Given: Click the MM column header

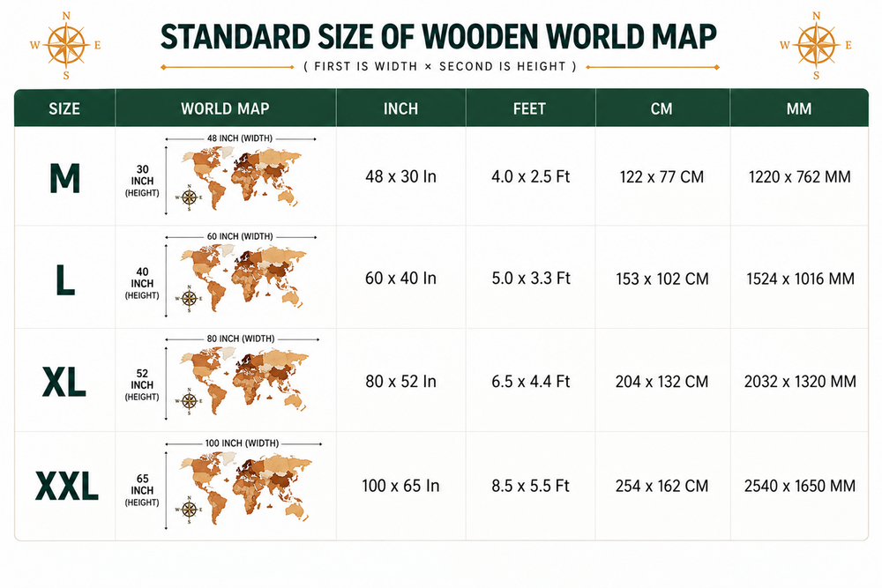Looking at the screenshot, I should pos(799,108).
